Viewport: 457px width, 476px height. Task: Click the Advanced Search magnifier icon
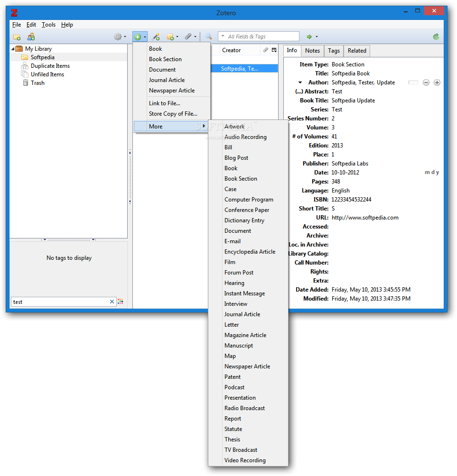click(208, 37)
